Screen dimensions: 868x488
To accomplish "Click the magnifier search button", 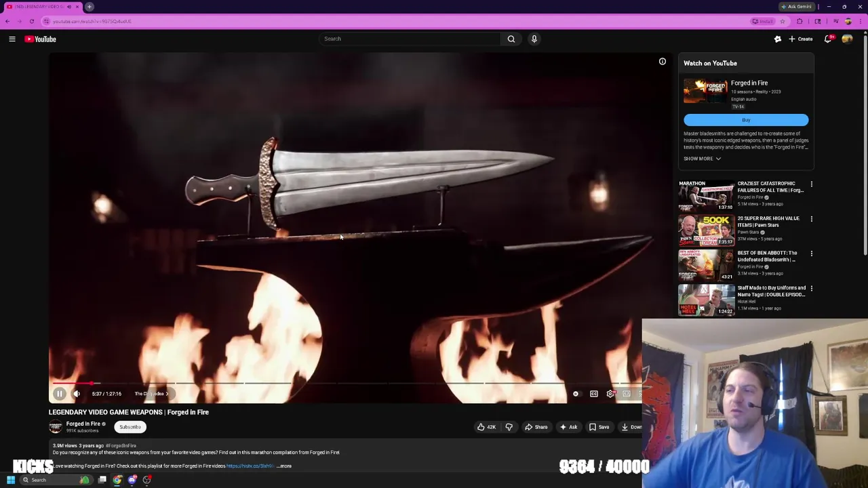I will (x=511, y=39).
